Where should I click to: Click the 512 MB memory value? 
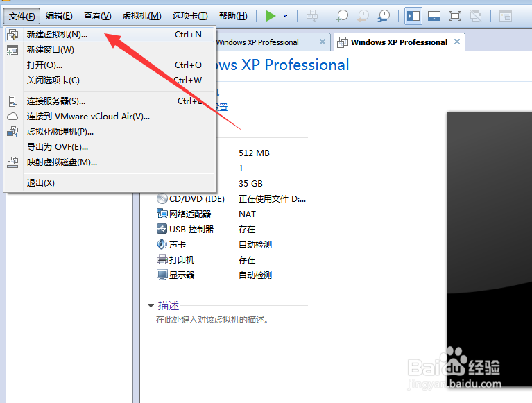[x=254, y=153]
